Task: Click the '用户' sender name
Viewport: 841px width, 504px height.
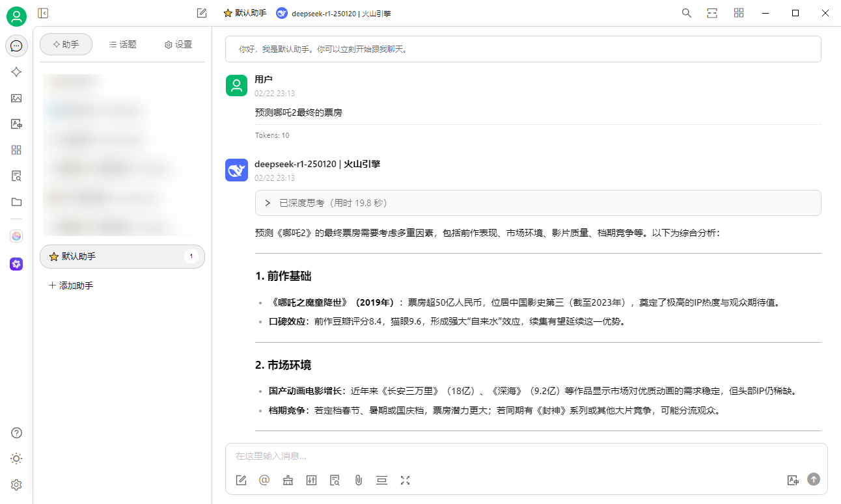Action: (x=264, y=79)
